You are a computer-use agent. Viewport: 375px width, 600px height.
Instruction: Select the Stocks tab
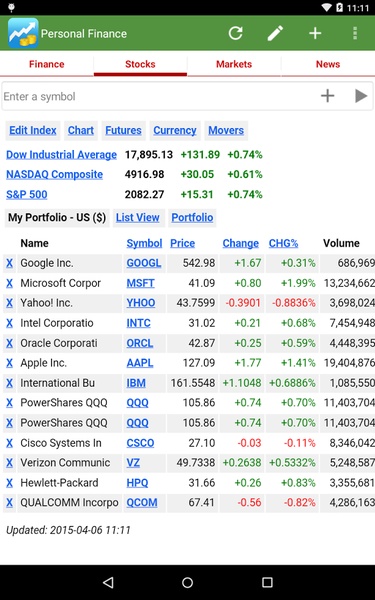click(140, 64)
